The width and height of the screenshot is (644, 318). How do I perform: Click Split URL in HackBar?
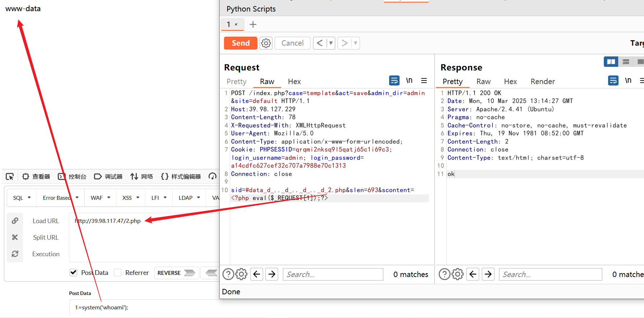(46, 238)
